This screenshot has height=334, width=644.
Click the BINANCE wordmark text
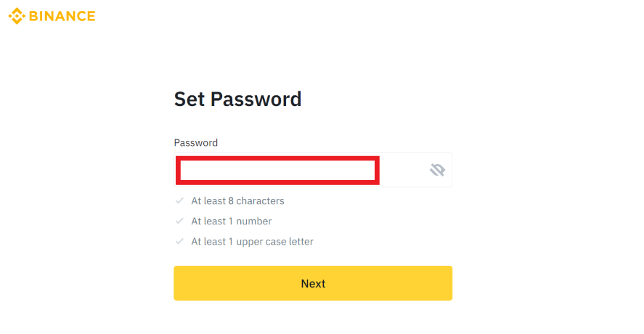click(62, 16)
